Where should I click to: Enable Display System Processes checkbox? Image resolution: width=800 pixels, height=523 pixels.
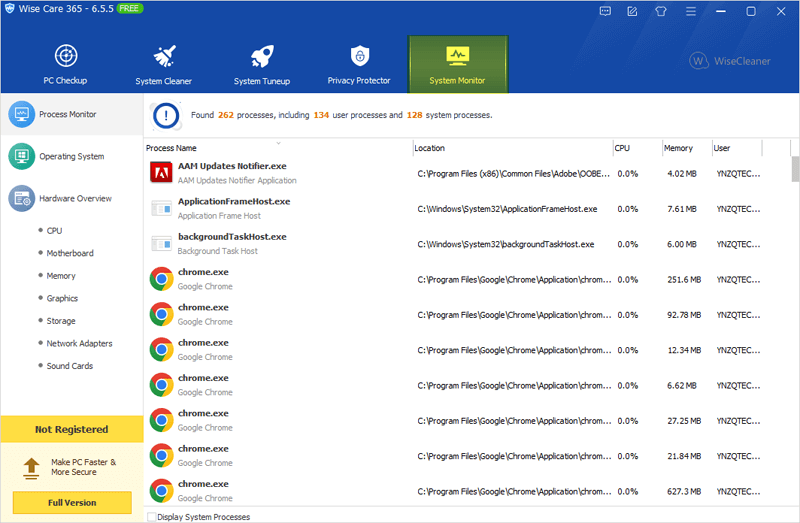(x=152, y=517)
